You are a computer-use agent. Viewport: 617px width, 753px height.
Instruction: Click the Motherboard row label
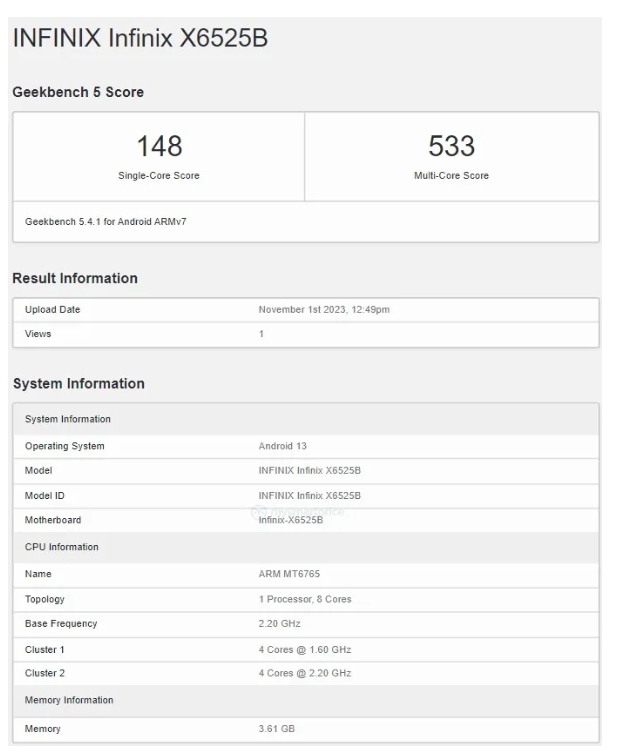coord(53,520)
